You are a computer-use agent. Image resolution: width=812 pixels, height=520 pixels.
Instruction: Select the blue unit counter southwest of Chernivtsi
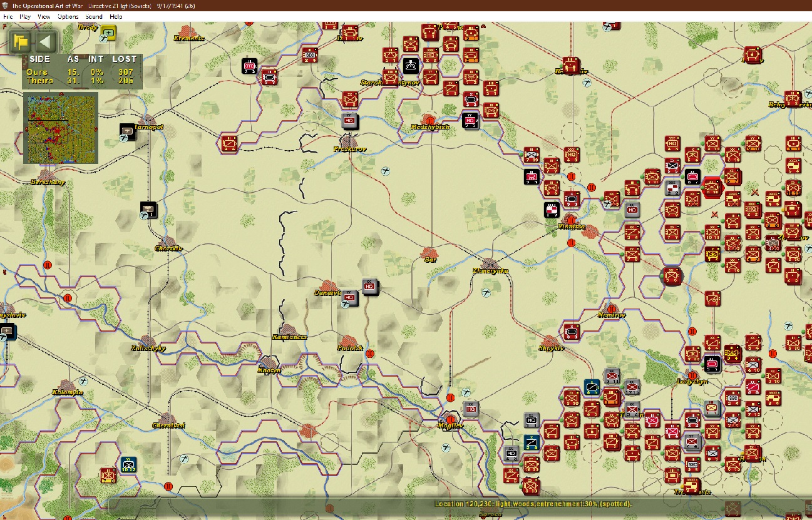coord(129,464)
